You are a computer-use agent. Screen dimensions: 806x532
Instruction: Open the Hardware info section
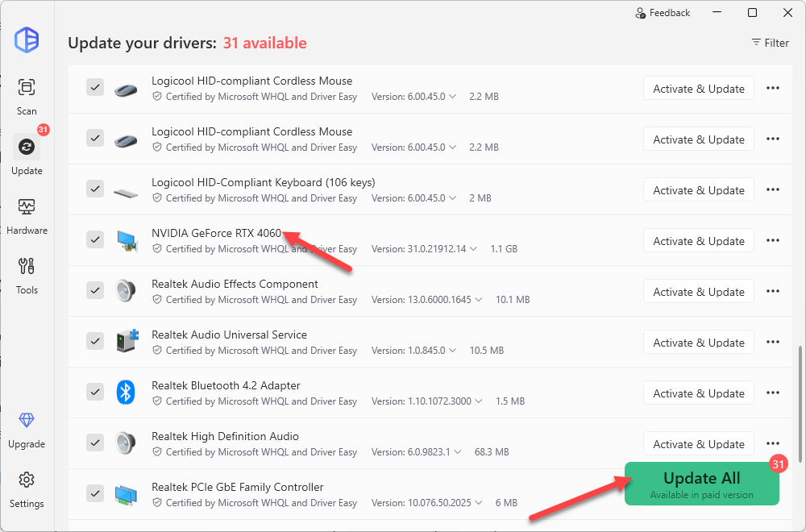coord(27,215)
